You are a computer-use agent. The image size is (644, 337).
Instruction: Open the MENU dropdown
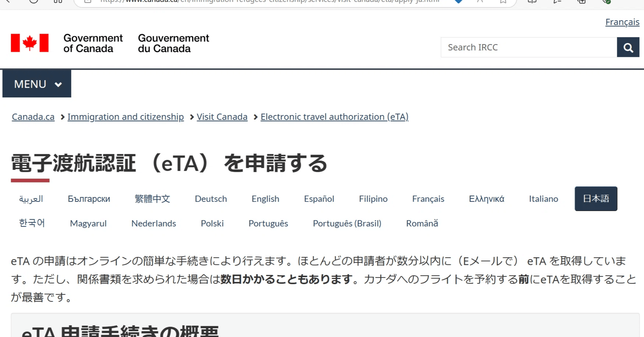(36, 83)
